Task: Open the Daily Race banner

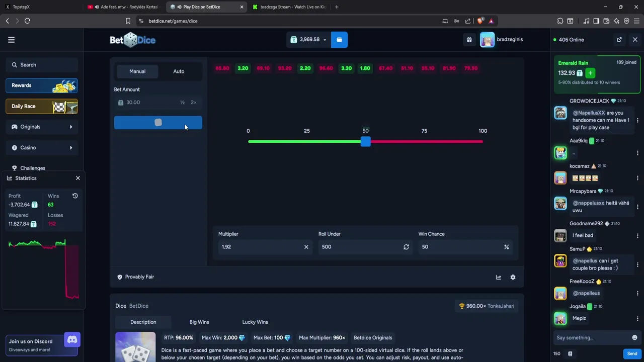Action: pyautogui.click(x=42, y=106)
